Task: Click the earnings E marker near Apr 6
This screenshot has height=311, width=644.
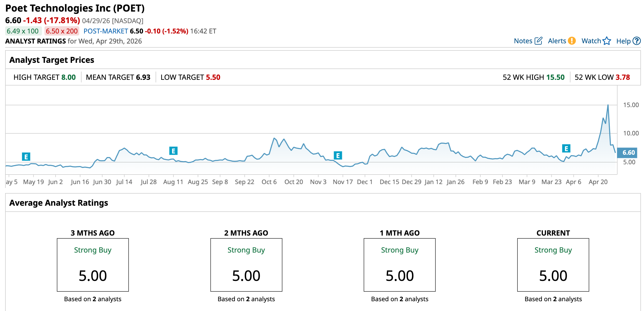Action: 566,149
